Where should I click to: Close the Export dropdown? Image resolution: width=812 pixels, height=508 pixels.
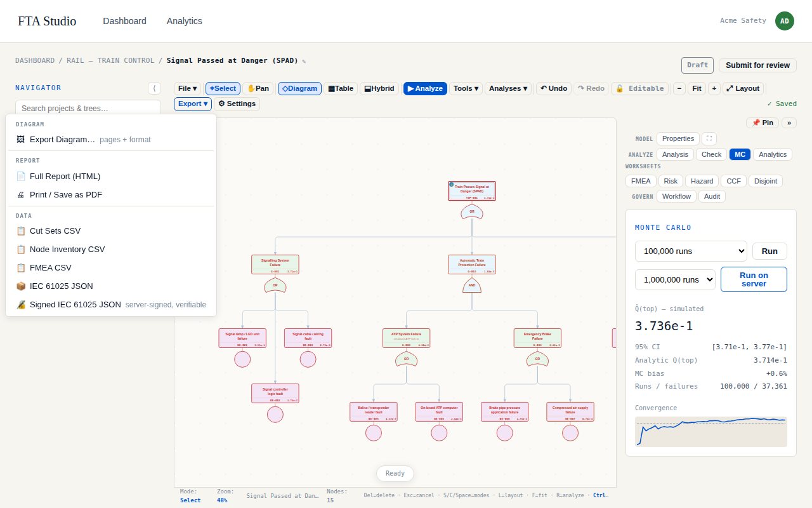pos(193,104)
